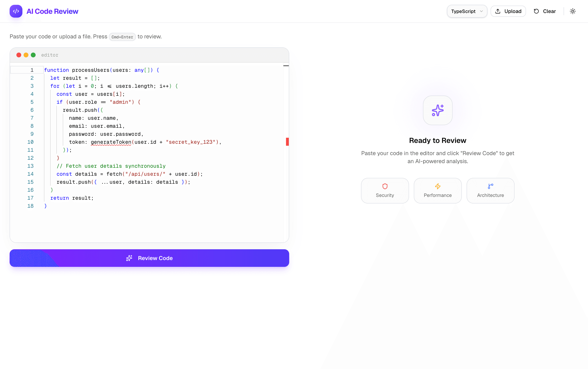Click the red error marker in editor scrollbar
Viewport: 588px width, 369px height.
(287, 142)
